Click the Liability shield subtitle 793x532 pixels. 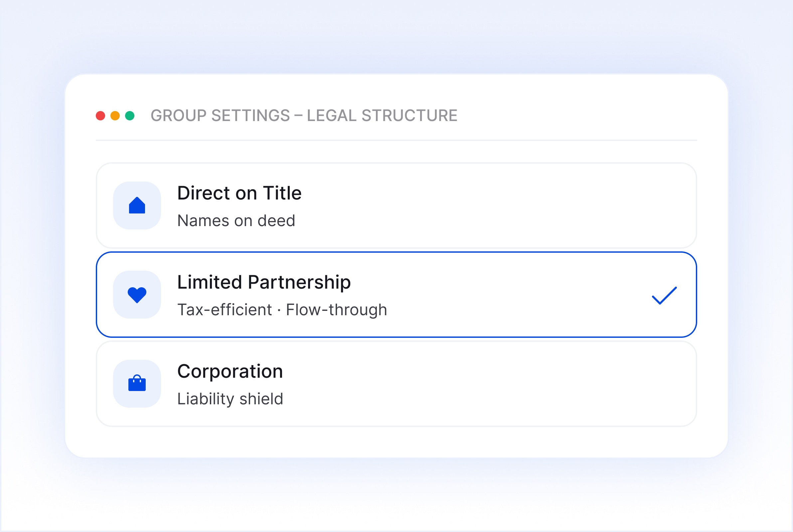pyautogui.click(x=230, y=399)
